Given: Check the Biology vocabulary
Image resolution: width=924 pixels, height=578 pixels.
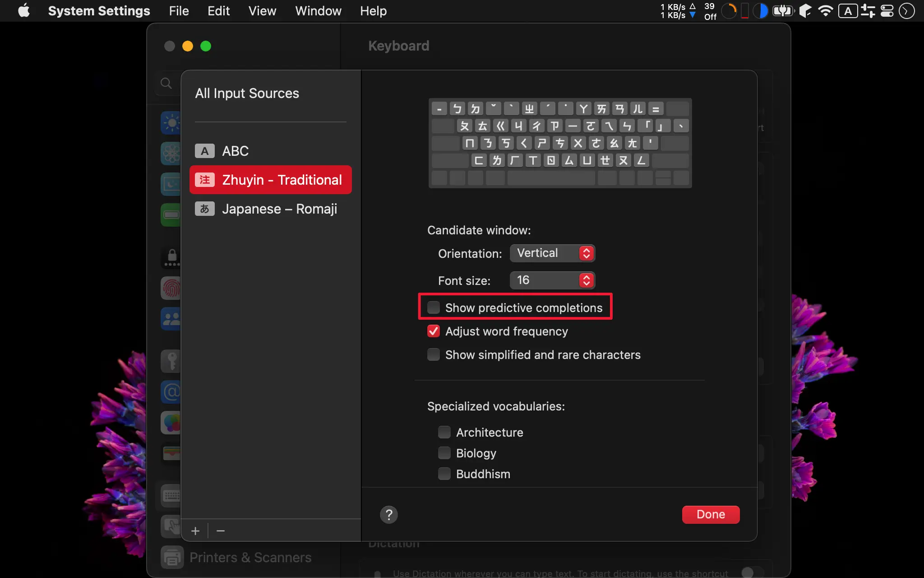Looking at the screenshot, I should 444,453.
